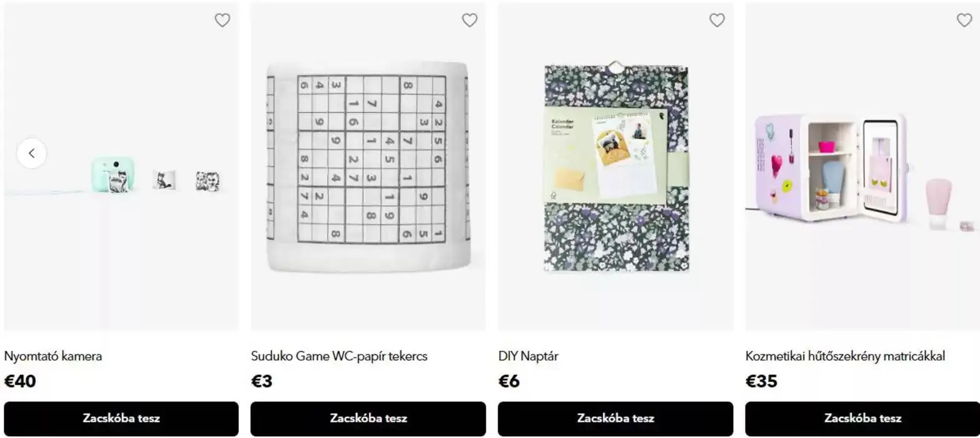
Task: Favorite the Nyomtató kamera product with heart
Action: coord(222,21)
